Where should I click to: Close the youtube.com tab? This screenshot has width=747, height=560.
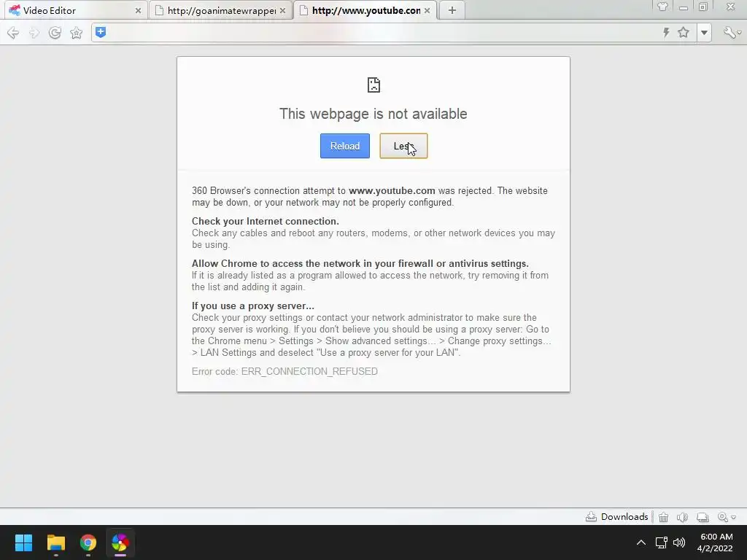427,10
